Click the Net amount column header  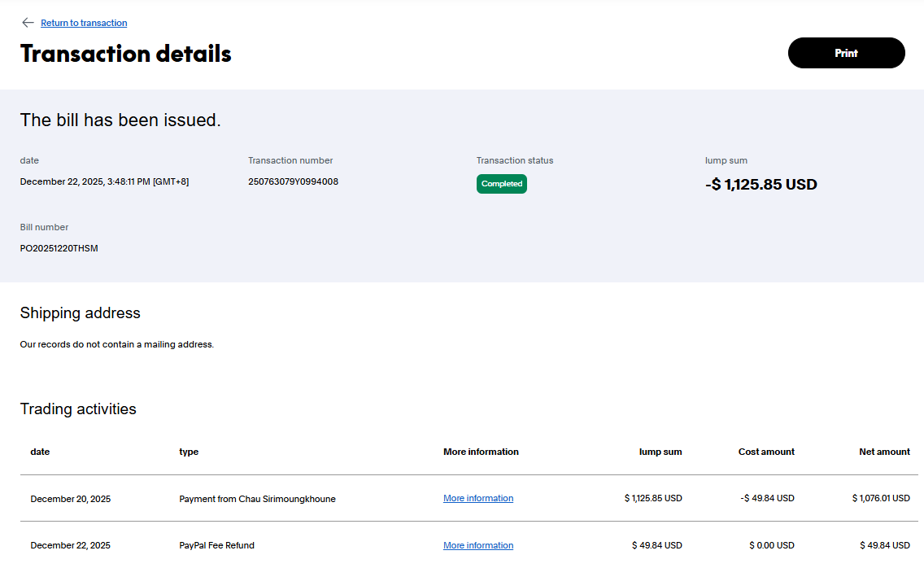pos(884,452)
